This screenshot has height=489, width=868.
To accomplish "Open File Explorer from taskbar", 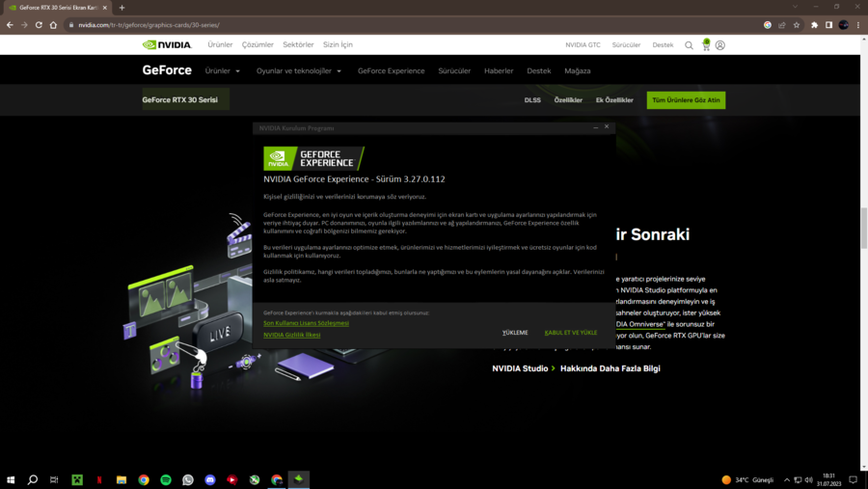I will click(x=122, y=479).
